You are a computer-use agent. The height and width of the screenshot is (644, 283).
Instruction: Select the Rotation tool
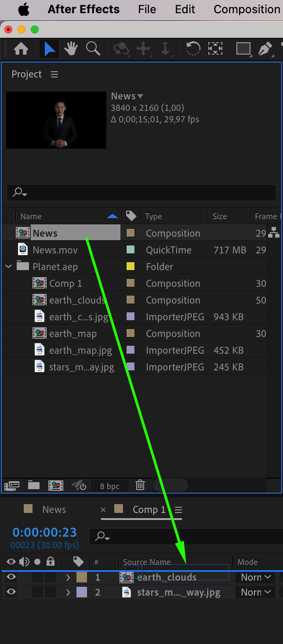[193, 49]
